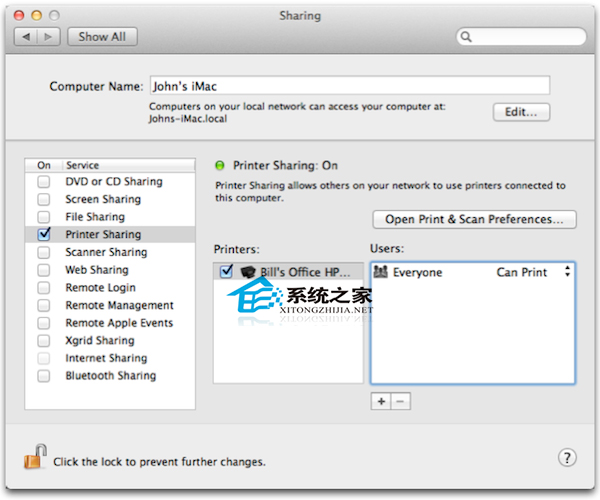The height and width of the screenshot is (500, 600).
Task: Select the Xgrid Sharing service label
Action: click(100, 340)
